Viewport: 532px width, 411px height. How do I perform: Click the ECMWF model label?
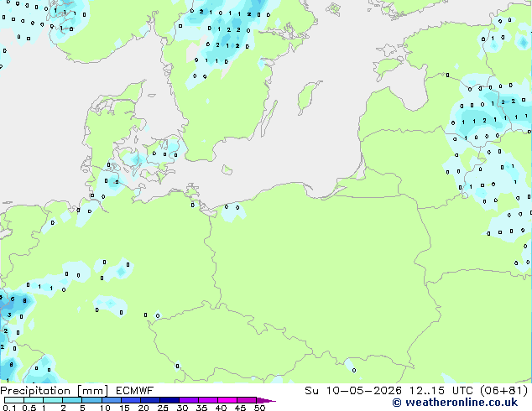[x=135, y=391]
